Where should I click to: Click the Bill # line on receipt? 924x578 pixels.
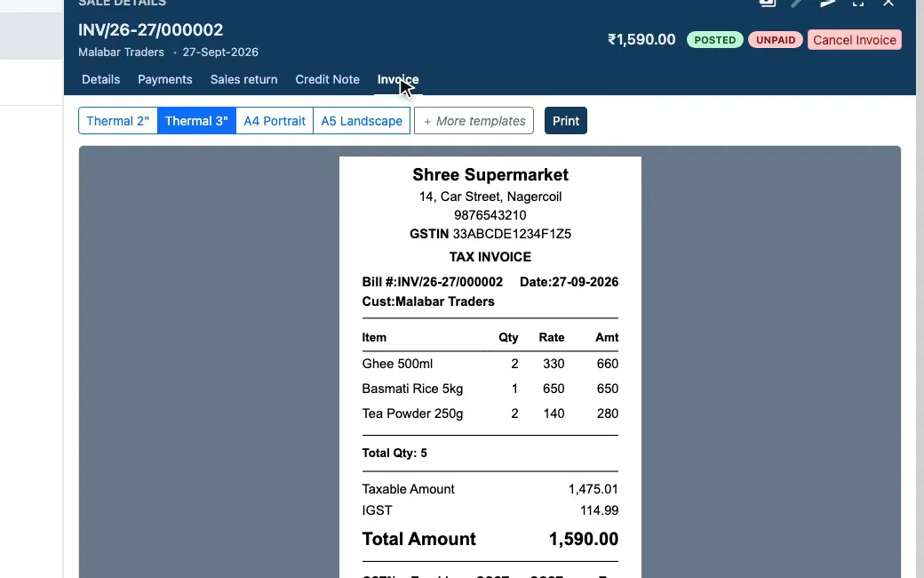[x=433, y=282]
